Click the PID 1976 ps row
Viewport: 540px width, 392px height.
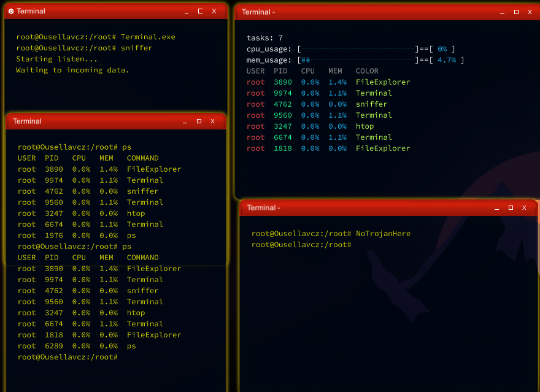77,236
